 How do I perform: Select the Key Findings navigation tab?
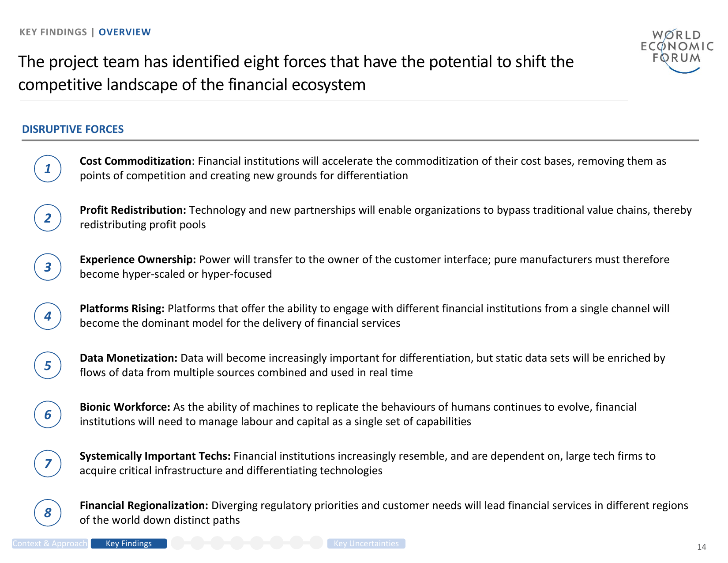click(129, 544)
